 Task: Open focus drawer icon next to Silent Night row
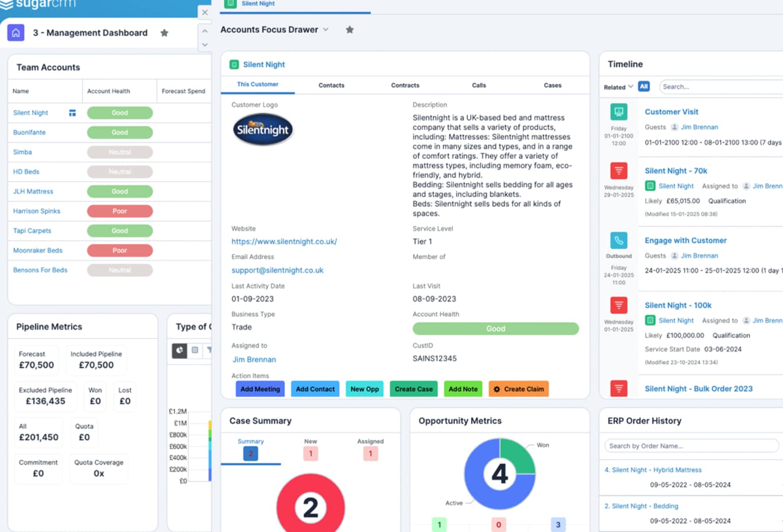[72, 113]
